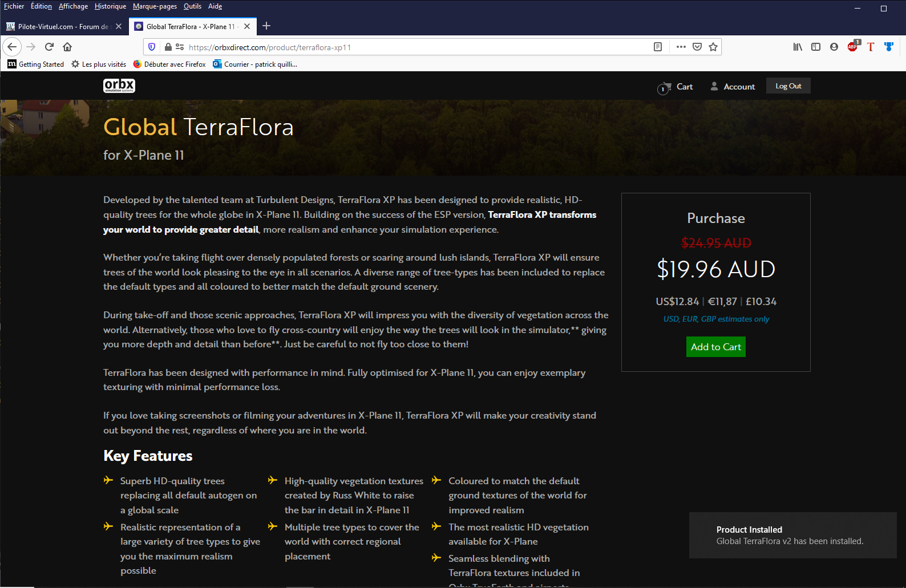Open the Affichage menu
This screenshot has height=588, width=906.
[x=73, y=6]
